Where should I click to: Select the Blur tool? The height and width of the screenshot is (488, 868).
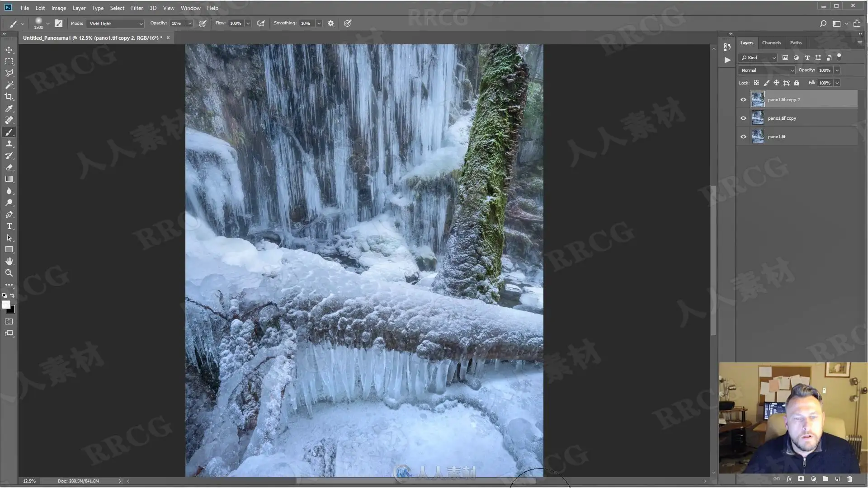(9, 191)
